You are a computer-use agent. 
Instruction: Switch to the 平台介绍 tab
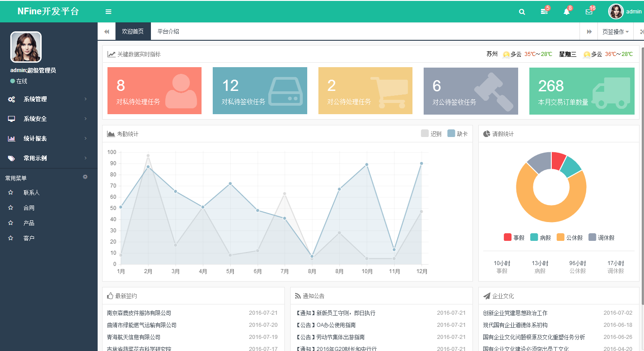coord(168,32)
